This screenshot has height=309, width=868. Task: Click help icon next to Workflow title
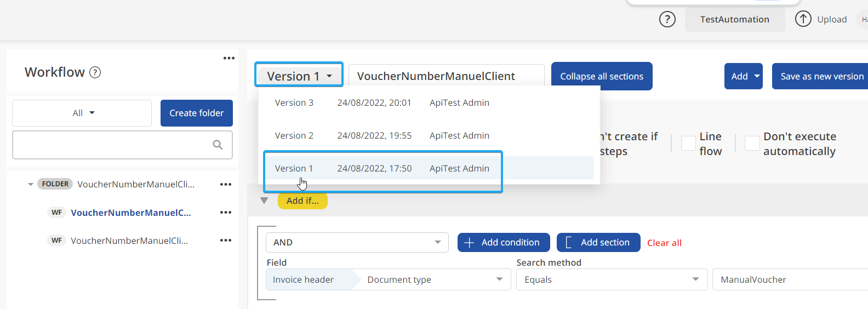95,72
